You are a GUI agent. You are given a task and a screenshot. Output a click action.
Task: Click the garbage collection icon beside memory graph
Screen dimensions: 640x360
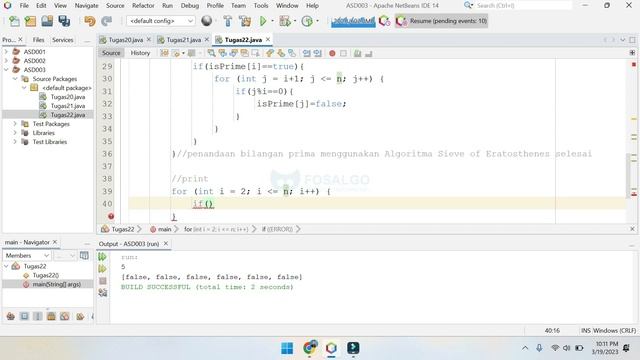(384, 21)
